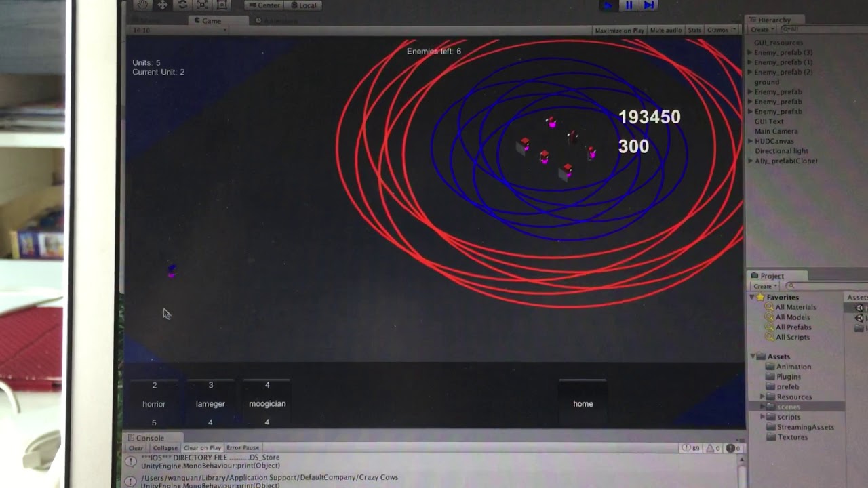Pause the running game
The height and width of the screenshot is (488, 868).
point(629,5)
